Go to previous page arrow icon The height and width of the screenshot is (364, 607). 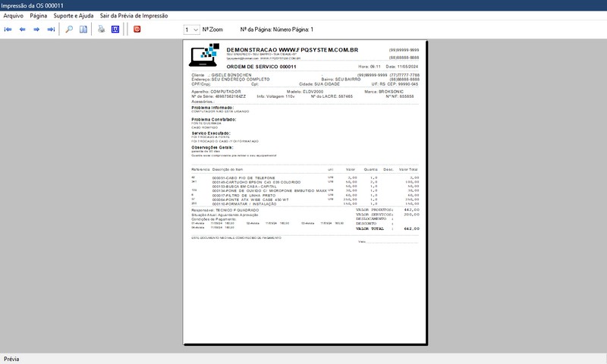(22, 30)
